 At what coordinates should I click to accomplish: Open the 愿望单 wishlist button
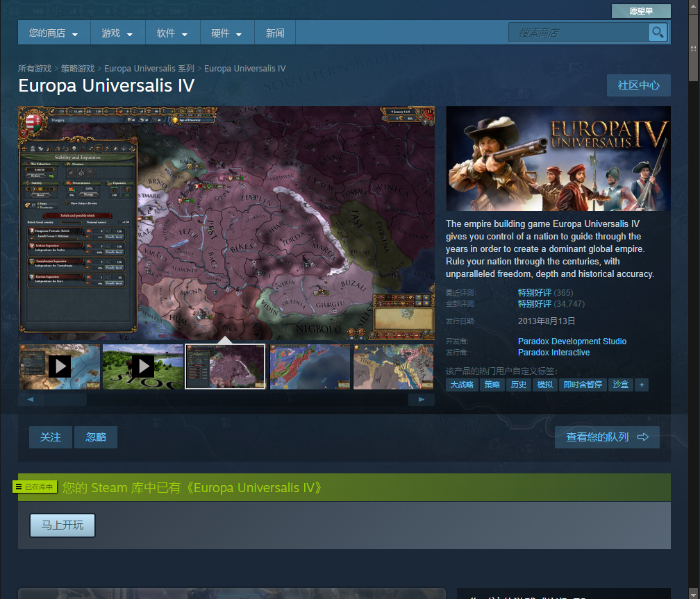pos(641,11)
